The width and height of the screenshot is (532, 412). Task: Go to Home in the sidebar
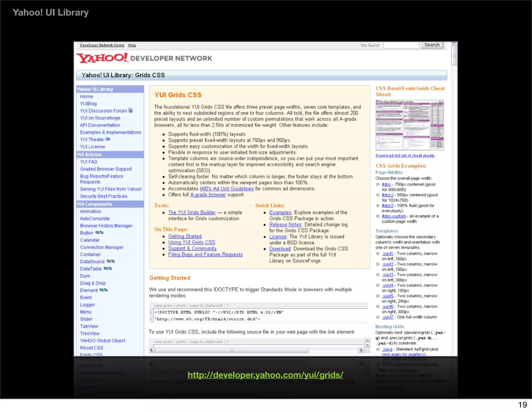point(87,96)
